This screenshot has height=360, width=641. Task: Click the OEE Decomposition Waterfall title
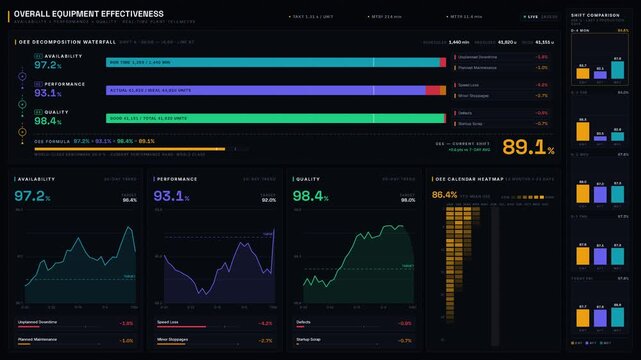[x=67, y=42]
